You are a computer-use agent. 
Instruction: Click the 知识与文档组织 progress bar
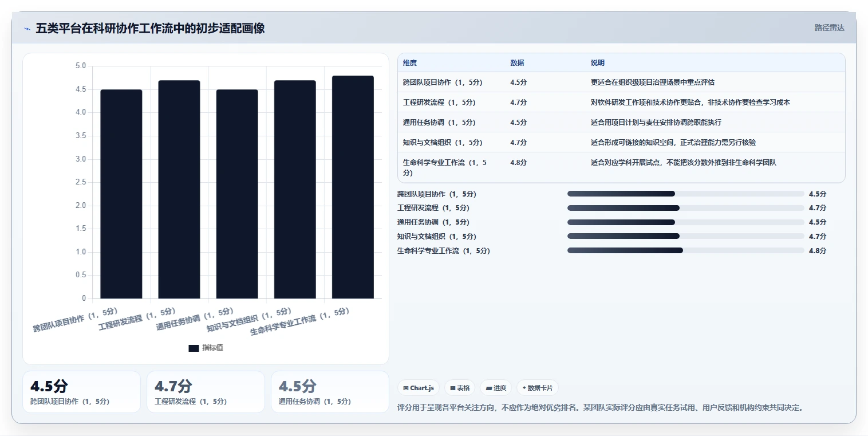(x=686, y=236)
